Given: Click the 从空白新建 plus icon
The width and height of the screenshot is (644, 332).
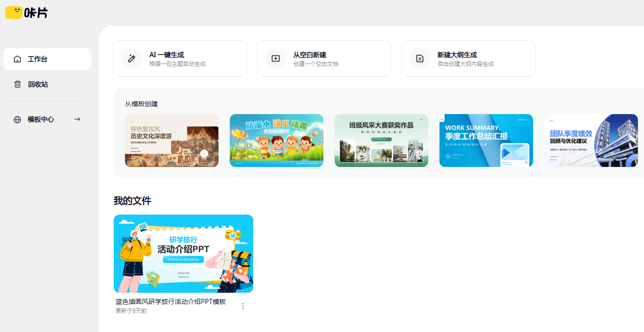Looking at the screenshot, I should [x=275, y=58].
